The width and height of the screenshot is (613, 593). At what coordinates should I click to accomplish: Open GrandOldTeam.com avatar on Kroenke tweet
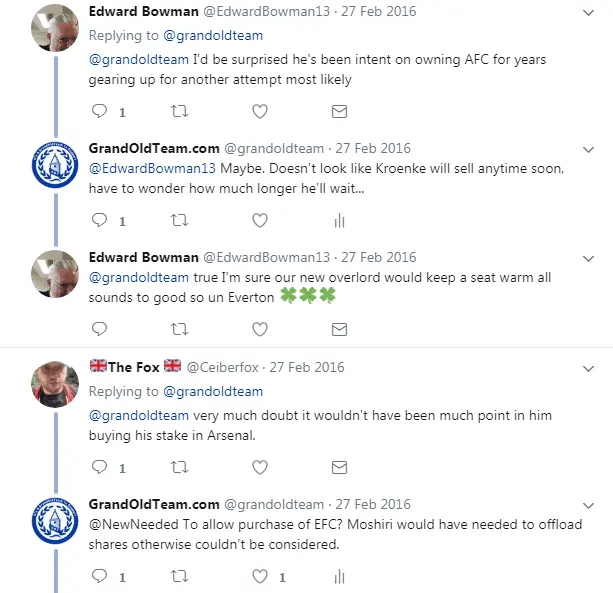click(55, 166)
